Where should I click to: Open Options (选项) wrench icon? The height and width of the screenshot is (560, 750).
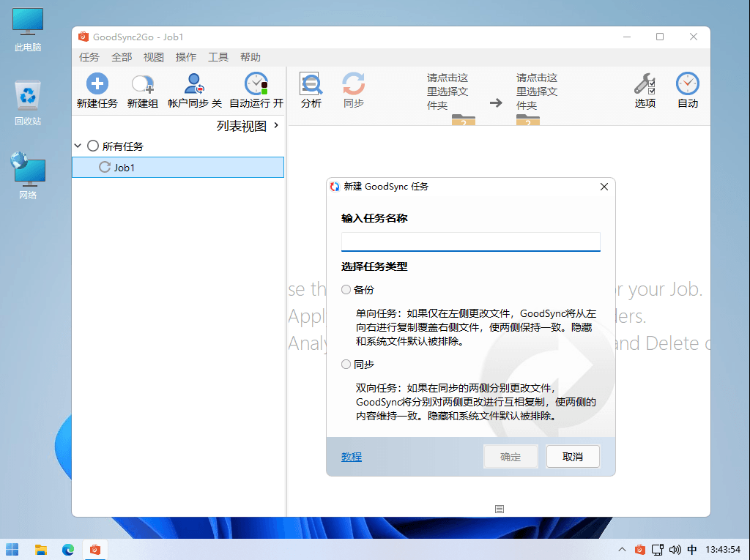tap(645, 83)
